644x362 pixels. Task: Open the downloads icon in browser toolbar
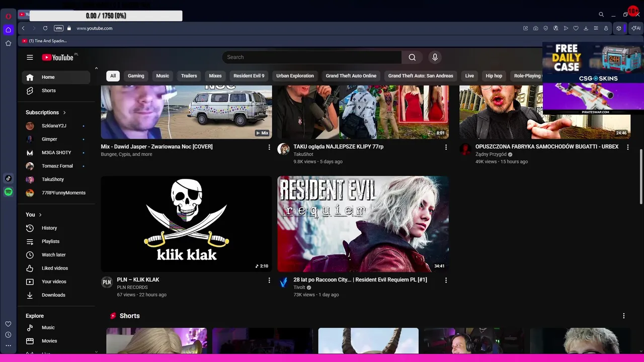tap(586, 28)
